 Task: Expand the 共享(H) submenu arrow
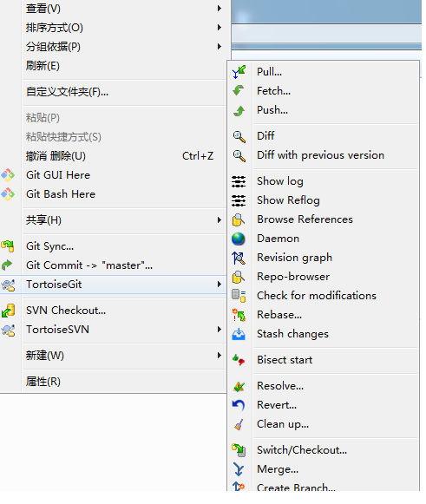220,220
